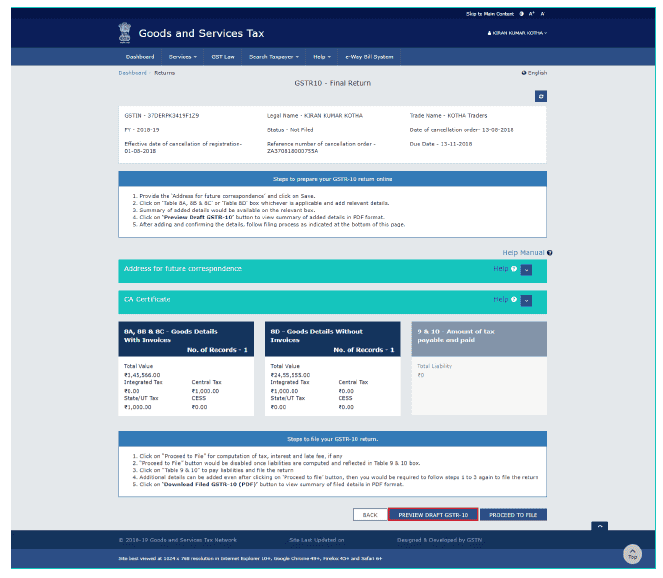Screen dimensions: 663x578
Task: Click the help icon in Address for future correspondence
Action: [514, 268]
